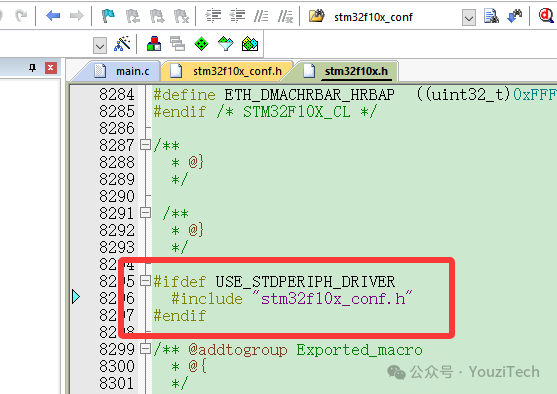Uncomment the selected lines

click(285, 16)
